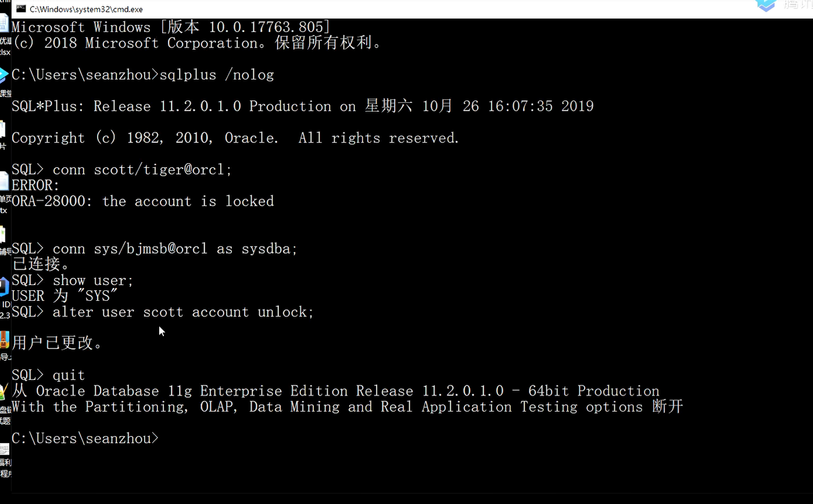Click the quit command line
The height and width of the screenshot is (504, 813).
(x=69, y=375)
